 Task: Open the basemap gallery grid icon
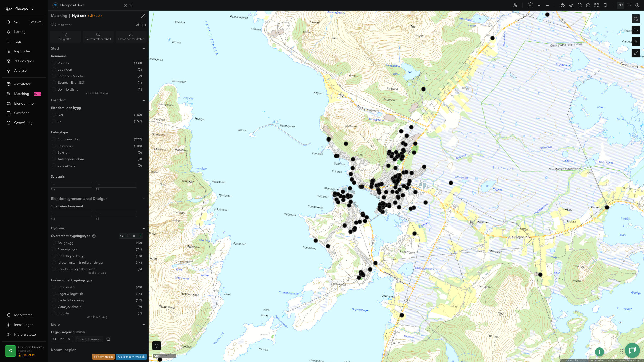pyautogui.click(x=596, y=5)
